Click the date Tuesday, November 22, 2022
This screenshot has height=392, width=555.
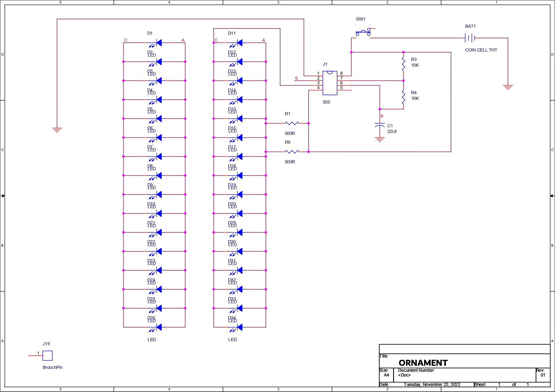[432, 384]
